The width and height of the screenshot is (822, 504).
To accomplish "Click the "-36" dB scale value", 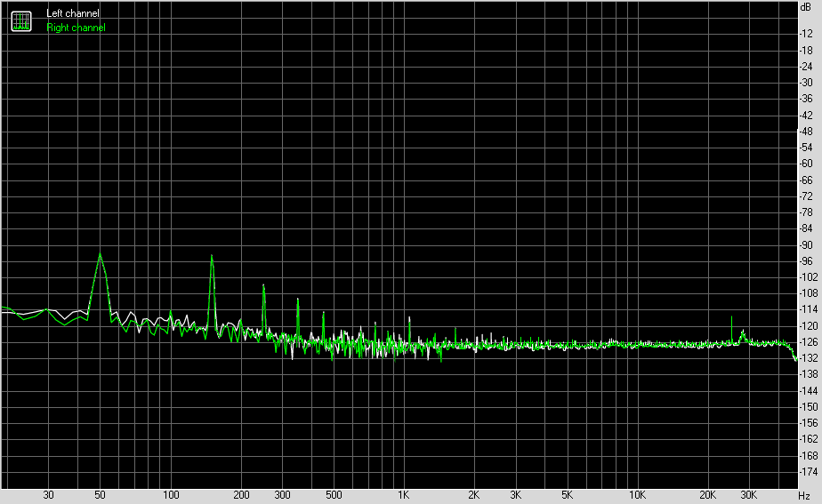I will point(806,99).
